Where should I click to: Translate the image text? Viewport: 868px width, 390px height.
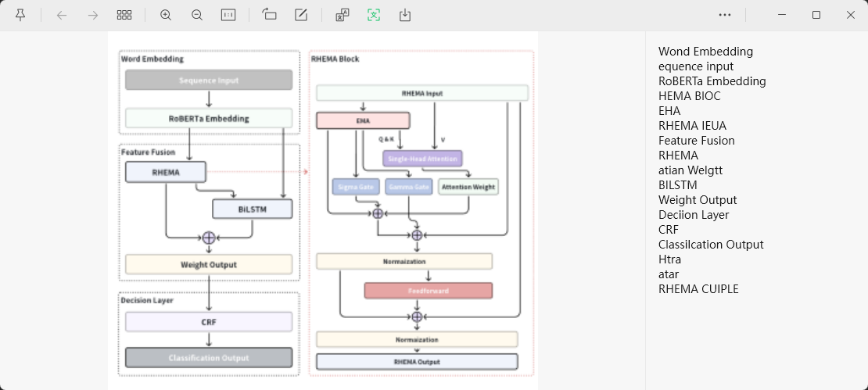point(343,15)
